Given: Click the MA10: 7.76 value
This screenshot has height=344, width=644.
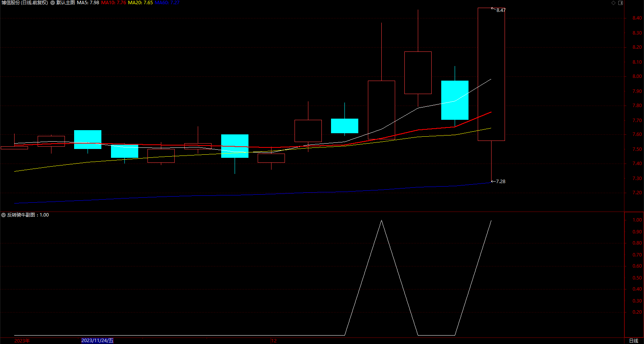Looking at the screenshot, I should 114,3.
